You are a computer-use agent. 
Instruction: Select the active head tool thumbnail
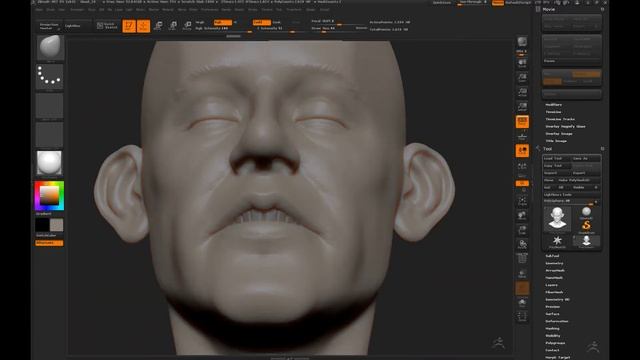click(557, 219)
